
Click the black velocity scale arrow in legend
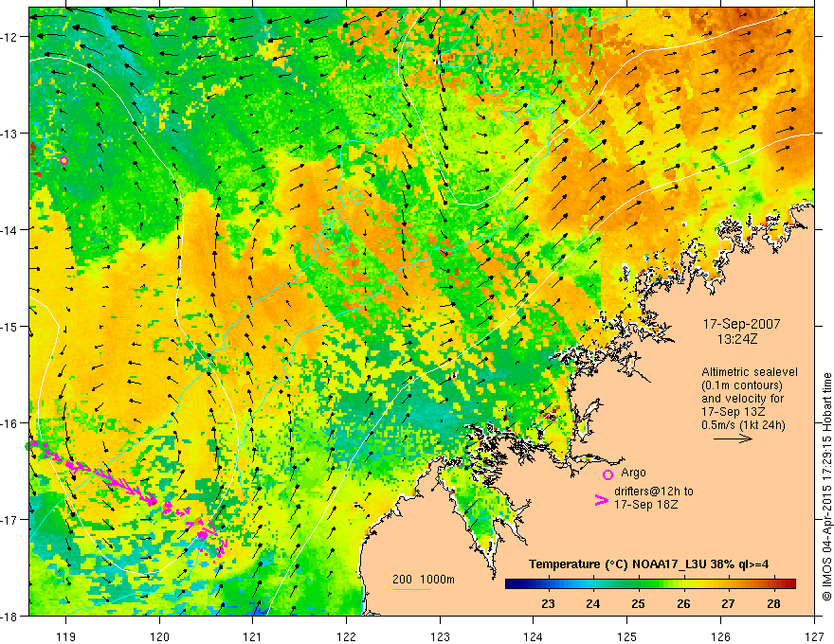coord(733,438)
